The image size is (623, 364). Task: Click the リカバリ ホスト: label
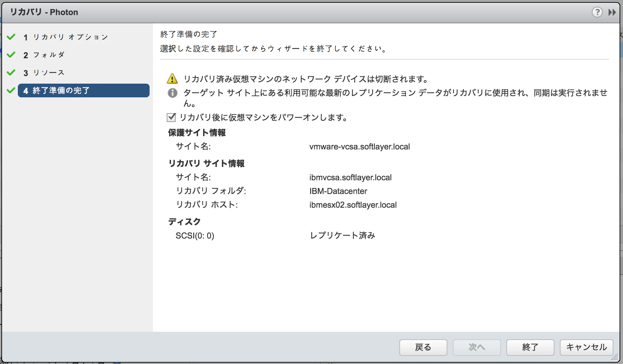[x=207, y=205]
